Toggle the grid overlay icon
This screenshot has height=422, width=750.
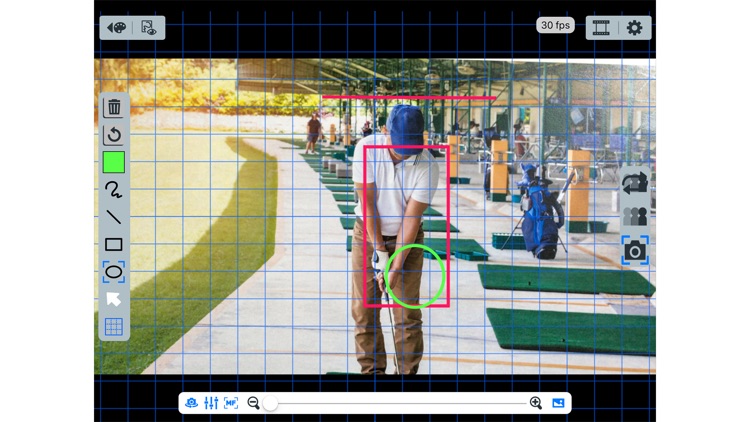tap(114, 327)
